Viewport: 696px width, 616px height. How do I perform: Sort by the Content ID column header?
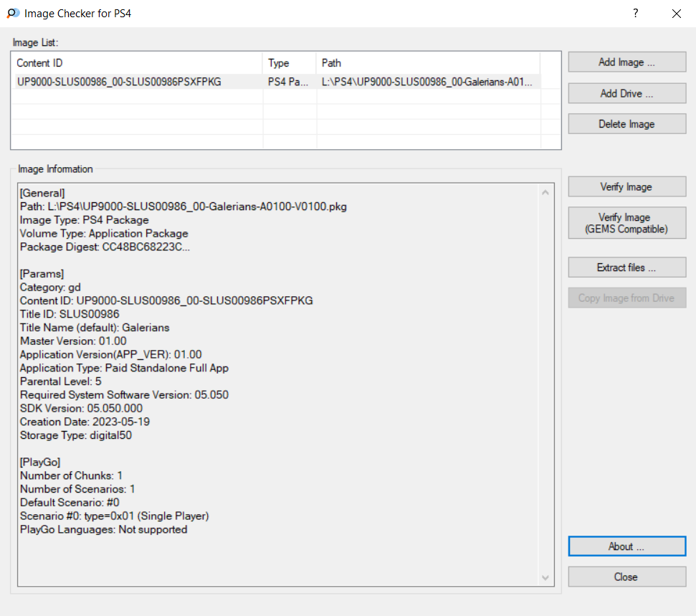pyautogui.click(x=138, y=63)
